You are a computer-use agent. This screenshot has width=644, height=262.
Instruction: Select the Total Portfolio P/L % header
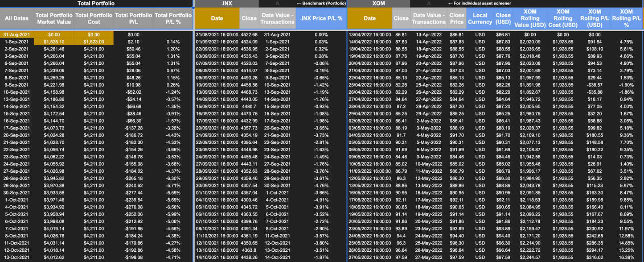[x=172, y=18]
